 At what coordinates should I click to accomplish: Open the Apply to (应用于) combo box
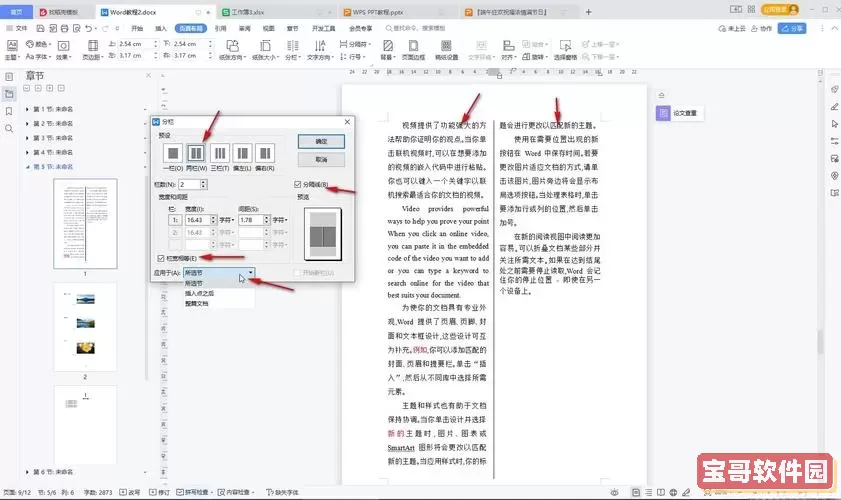pos(219,273)
